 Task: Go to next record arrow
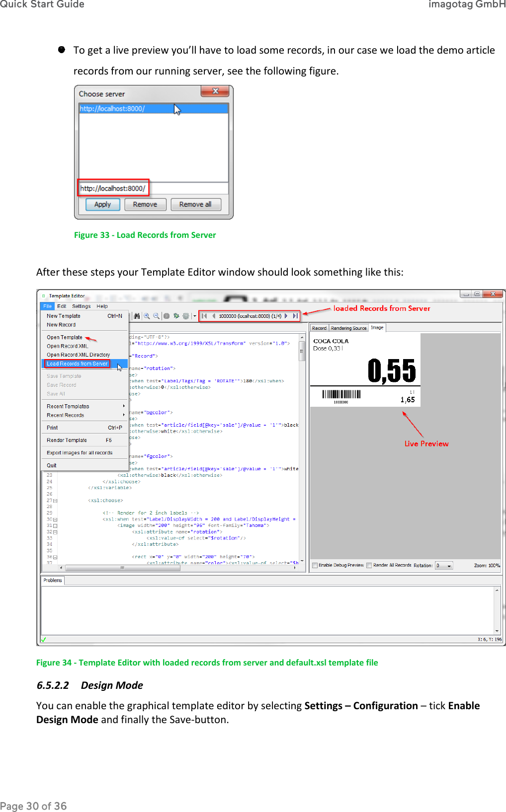pyautogui.click(x=286, y=316)
